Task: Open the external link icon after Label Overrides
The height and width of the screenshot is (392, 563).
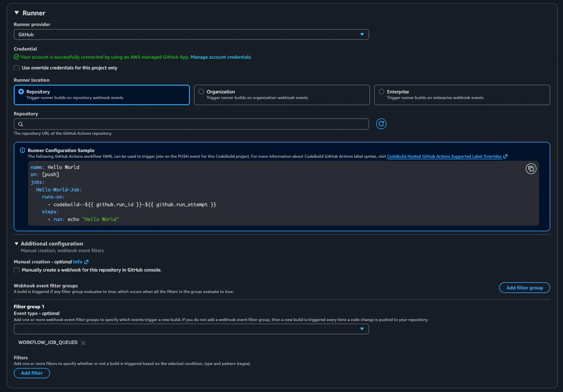Action: (x=505, y=156)
